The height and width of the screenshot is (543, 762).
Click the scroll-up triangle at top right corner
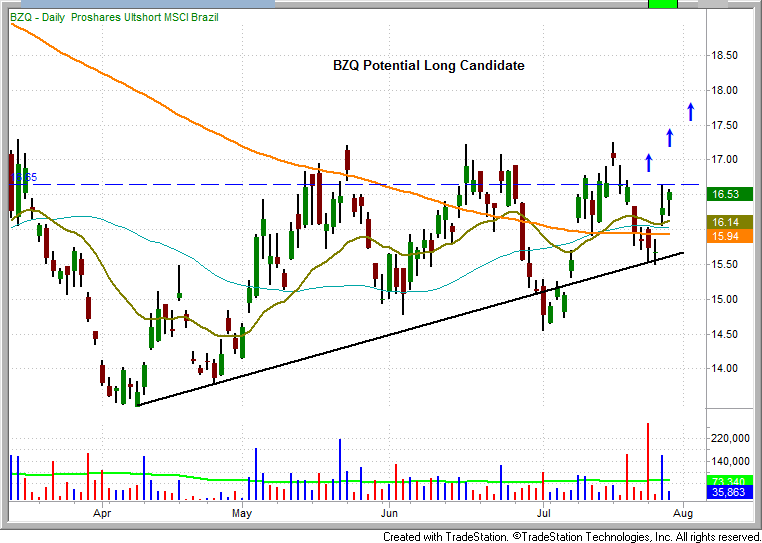[751, 6]
